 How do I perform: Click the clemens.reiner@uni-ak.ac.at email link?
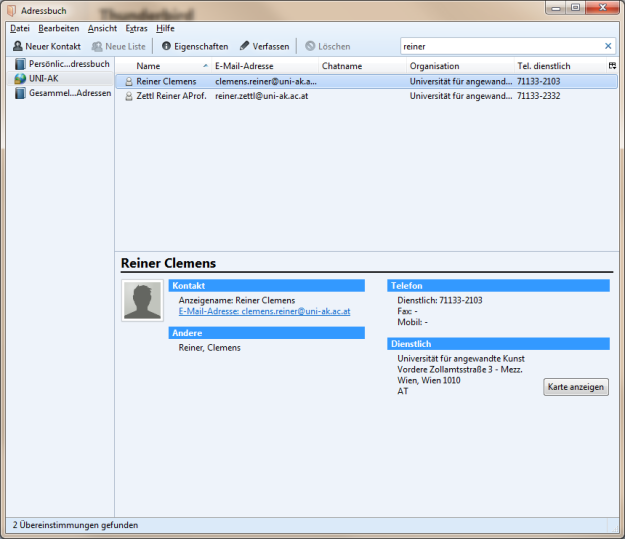coord(264,311)
